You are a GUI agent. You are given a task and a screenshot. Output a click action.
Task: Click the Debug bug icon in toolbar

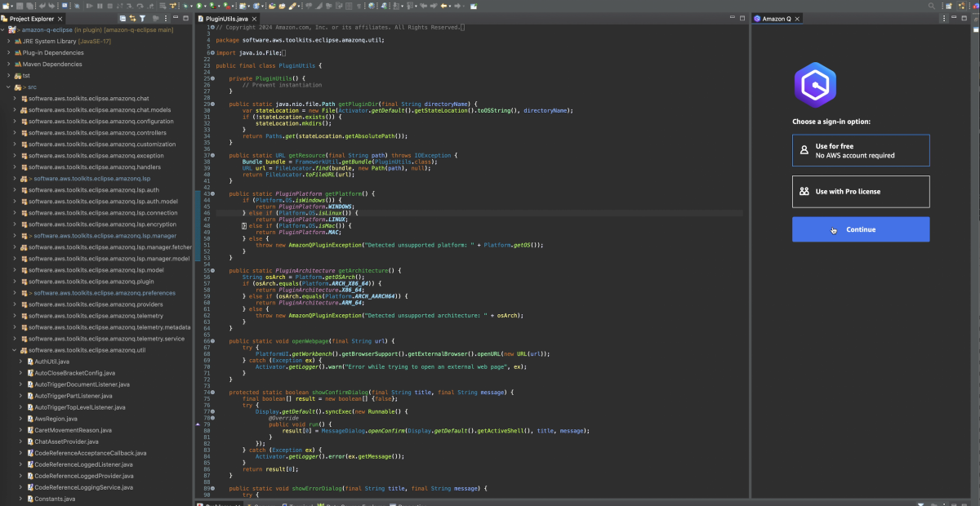point(187,6)
